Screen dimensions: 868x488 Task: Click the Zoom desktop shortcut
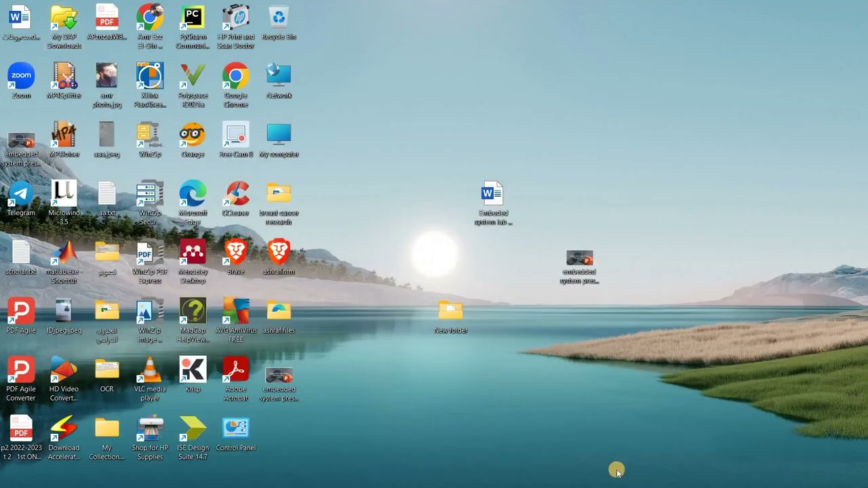tap(21, 81)
